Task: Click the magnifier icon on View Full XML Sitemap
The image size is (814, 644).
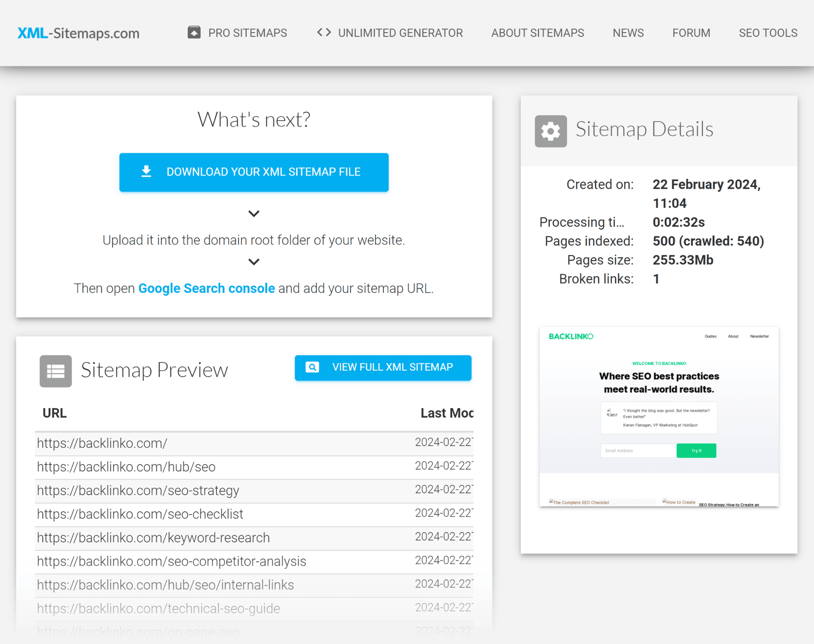Action: [x=312, y=367]
